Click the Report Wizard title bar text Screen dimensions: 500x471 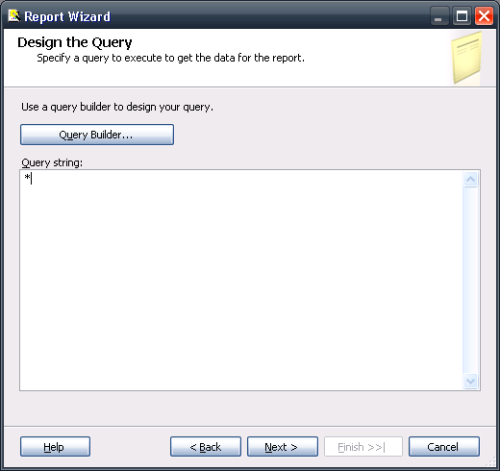67,17
